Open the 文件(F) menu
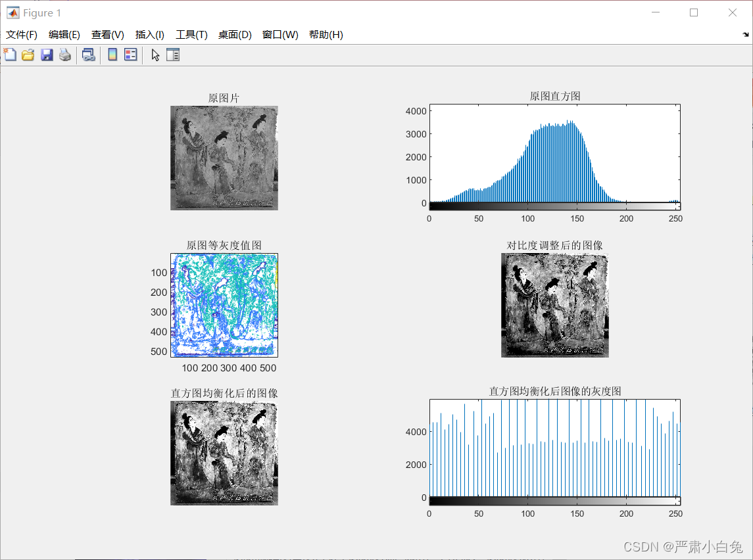 (22, 35)
